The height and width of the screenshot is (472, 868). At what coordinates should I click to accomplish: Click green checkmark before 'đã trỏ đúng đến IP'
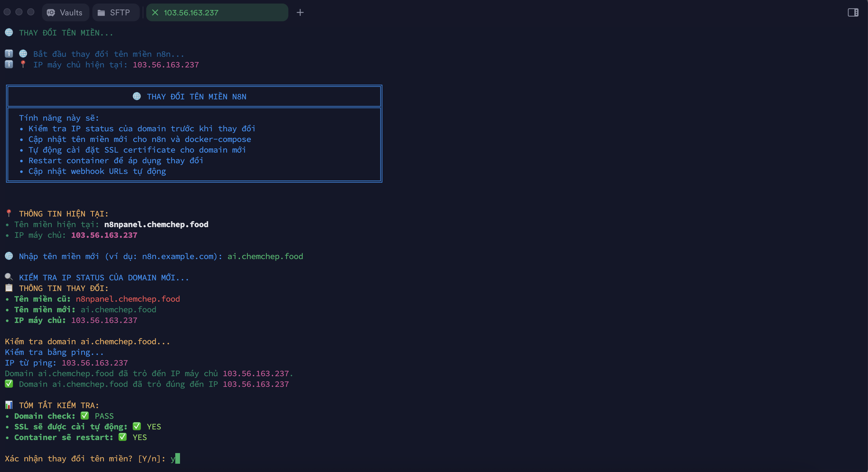tap(9, 384)
